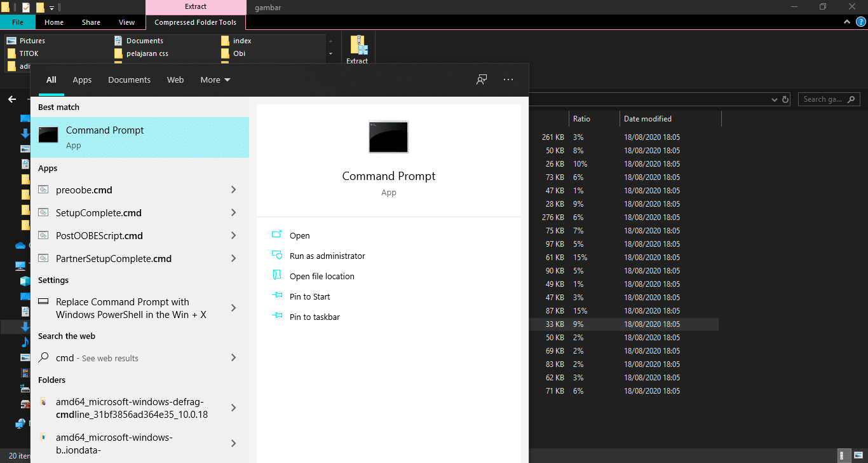Open the search panel options ellipsis menu

[x=508, y=79]
